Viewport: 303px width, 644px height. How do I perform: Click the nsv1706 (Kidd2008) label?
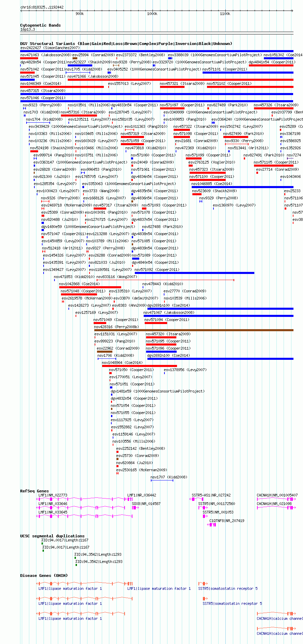(x=116, y=355)
